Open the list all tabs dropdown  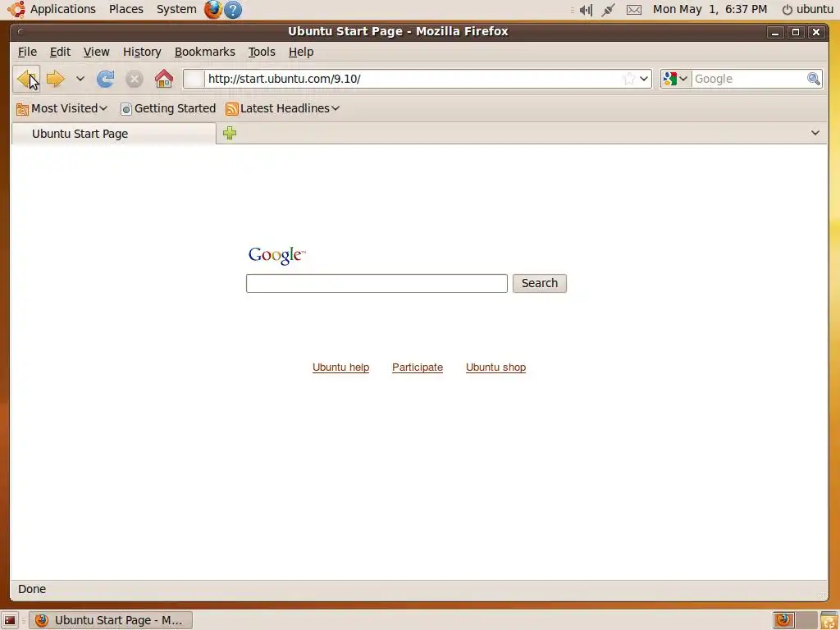click(815, 133)
